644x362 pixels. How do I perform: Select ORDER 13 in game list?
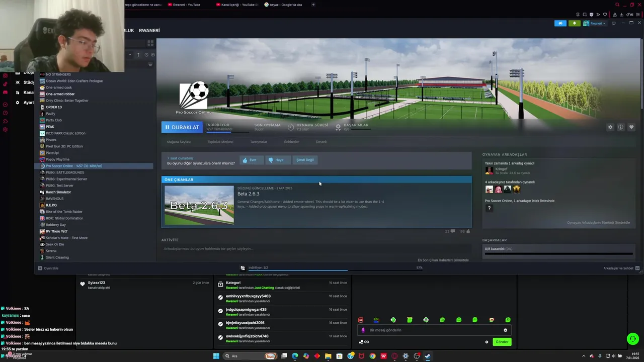click(x=54, y=107)
